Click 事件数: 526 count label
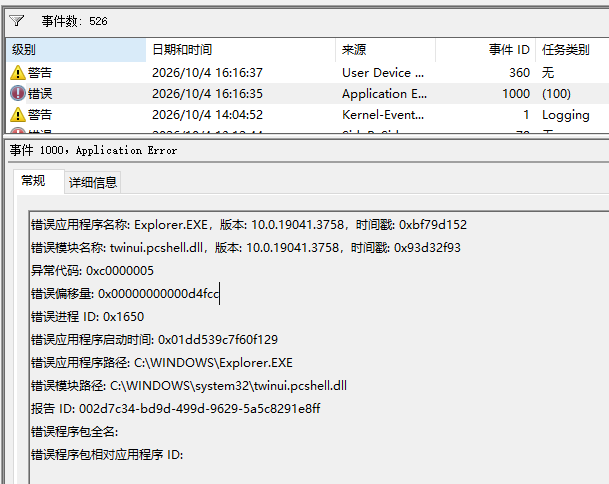Screen dimensions: 609x484 pyautogui.click(x=75, y=21)
